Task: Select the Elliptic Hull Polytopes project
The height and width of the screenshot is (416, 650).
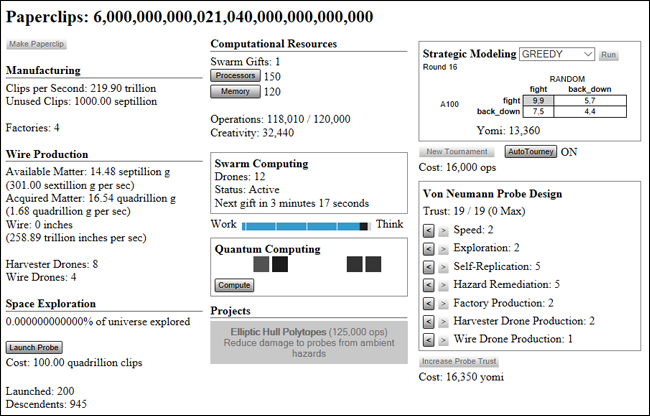Action: [x=309, y=343]
